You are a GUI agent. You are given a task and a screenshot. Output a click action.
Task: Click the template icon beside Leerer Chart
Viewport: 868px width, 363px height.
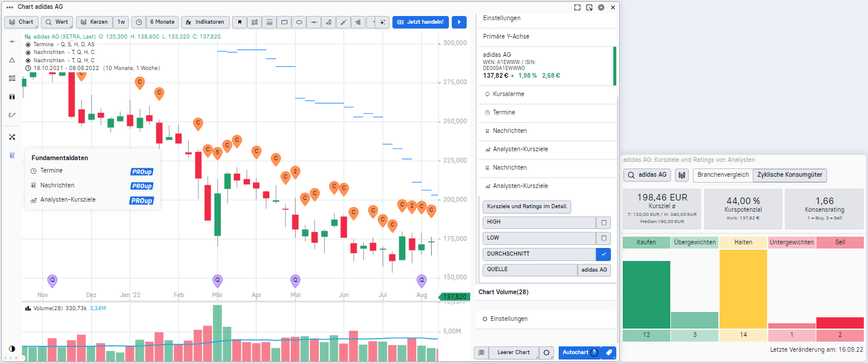pos(481,352)
